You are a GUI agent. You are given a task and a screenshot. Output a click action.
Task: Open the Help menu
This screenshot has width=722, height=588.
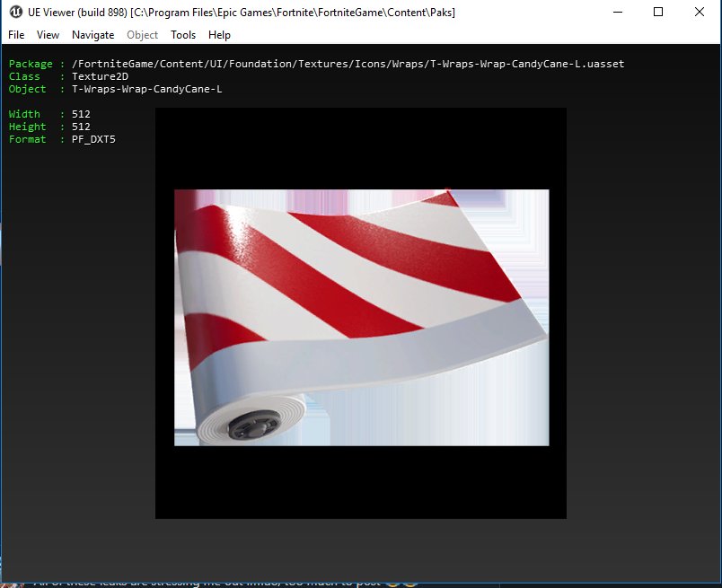(x=219, y=35)
